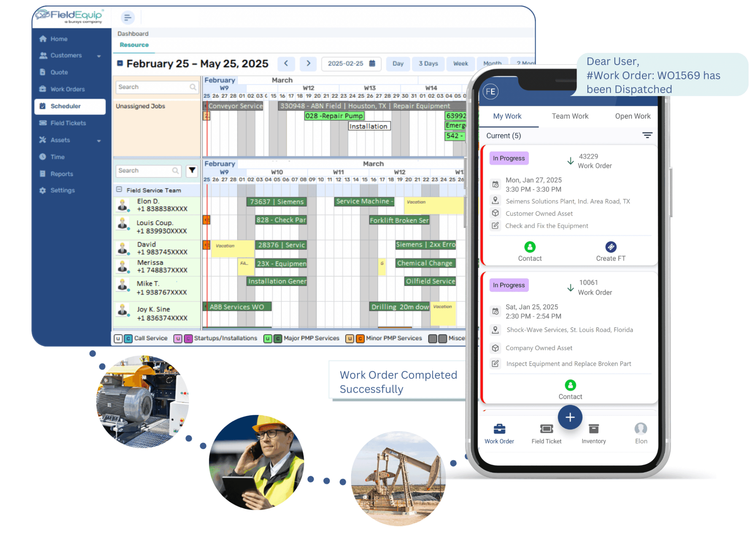
Task: Tap the Inventory icon in mobile bottom nav
Action: [x=593, y=429]
